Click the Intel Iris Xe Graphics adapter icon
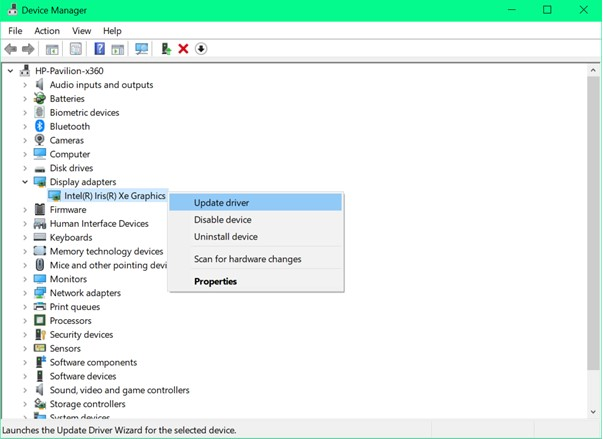 coord(54,196)
